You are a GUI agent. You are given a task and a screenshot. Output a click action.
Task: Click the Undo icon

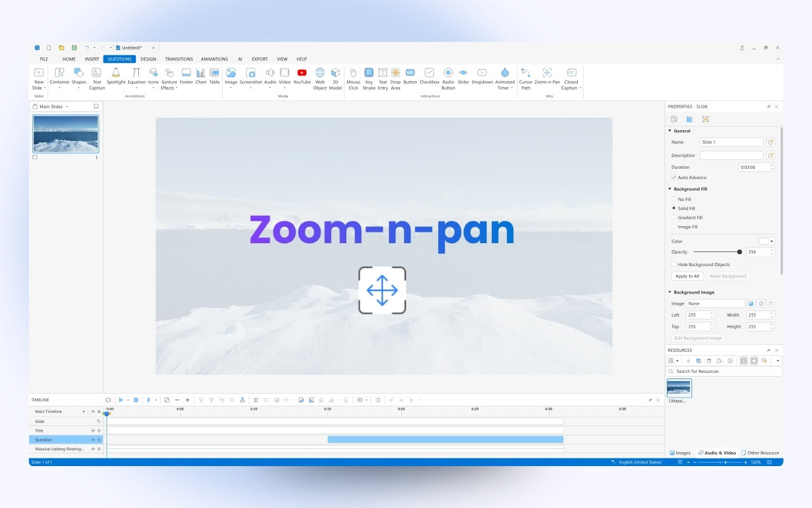click(x=87, y=48)
